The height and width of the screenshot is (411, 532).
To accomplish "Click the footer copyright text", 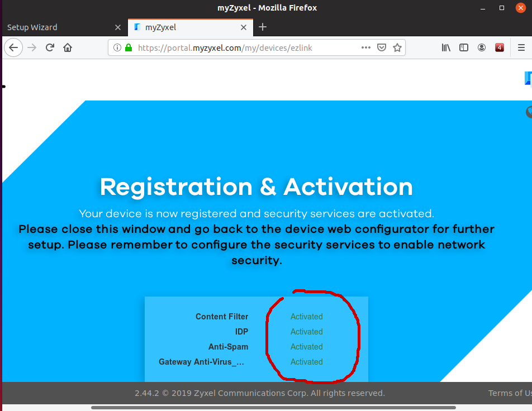I will [260, 393].
